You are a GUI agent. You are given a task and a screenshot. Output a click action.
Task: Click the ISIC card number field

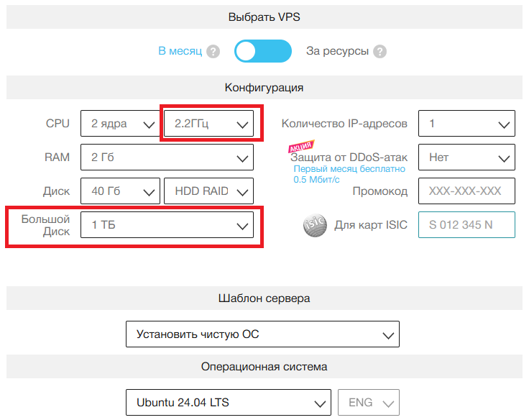[466, 225]
